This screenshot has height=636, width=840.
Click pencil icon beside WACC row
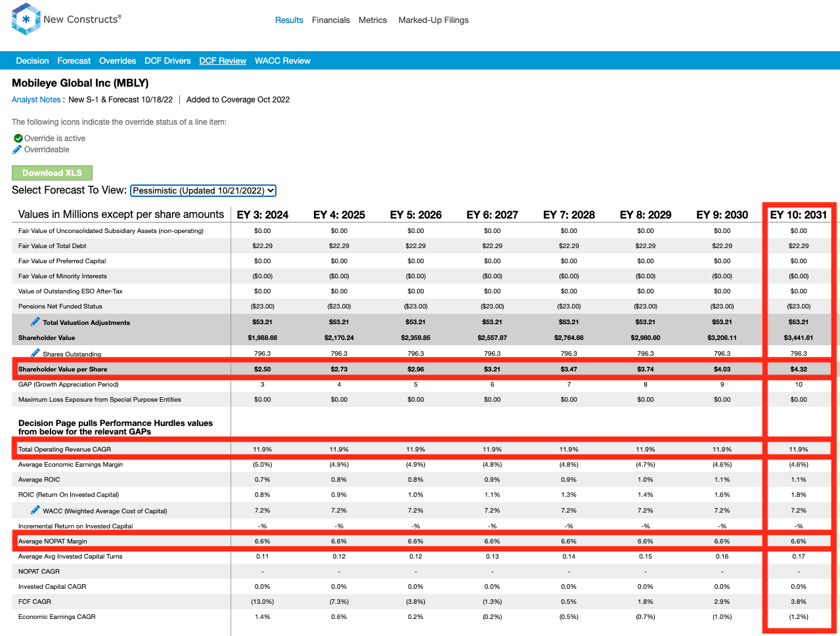point(35,510)
